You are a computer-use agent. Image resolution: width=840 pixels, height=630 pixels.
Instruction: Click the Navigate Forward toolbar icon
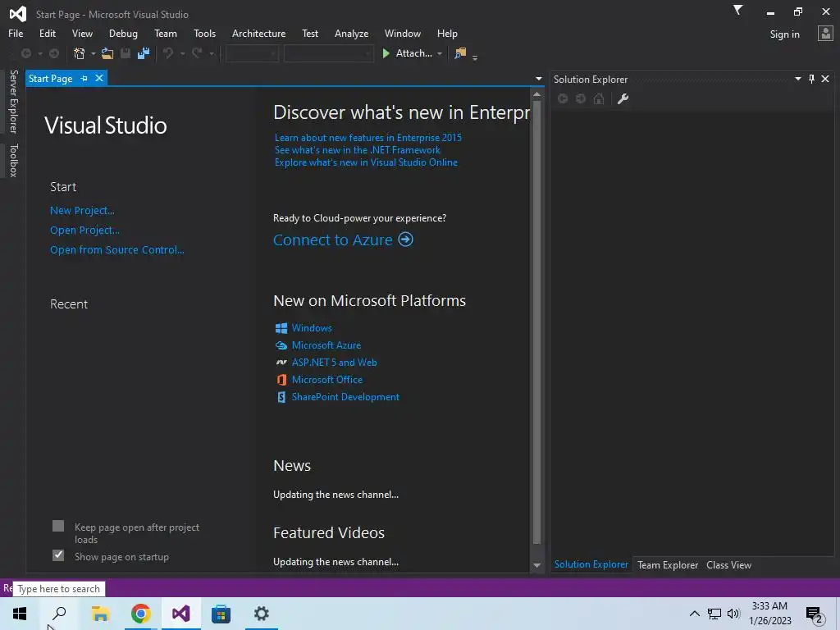coord(54,53)
